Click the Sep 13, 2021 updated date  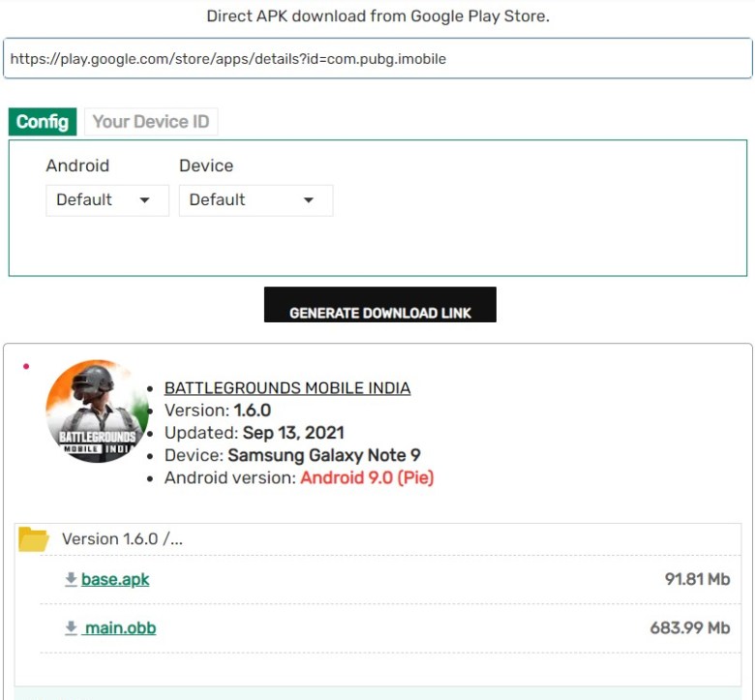pyautogui.click(x=293, y=433)
